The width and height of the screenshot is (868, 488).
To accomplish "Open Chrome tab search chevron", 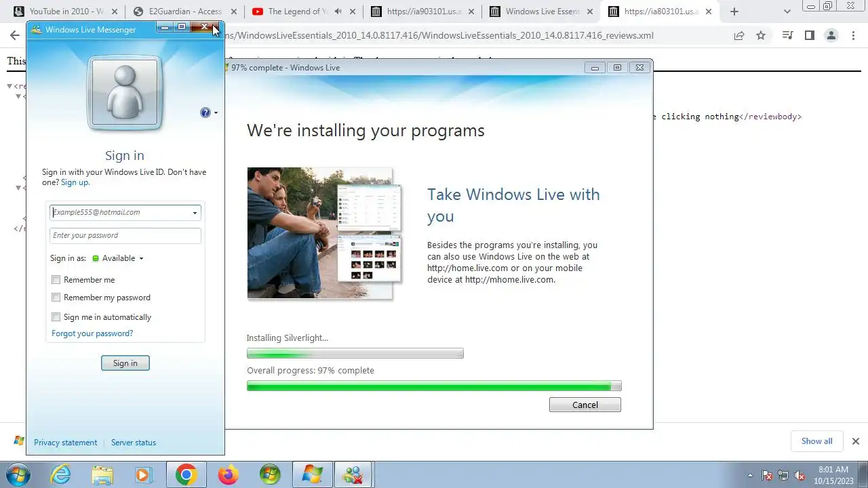I will click(x=787, y=12).
